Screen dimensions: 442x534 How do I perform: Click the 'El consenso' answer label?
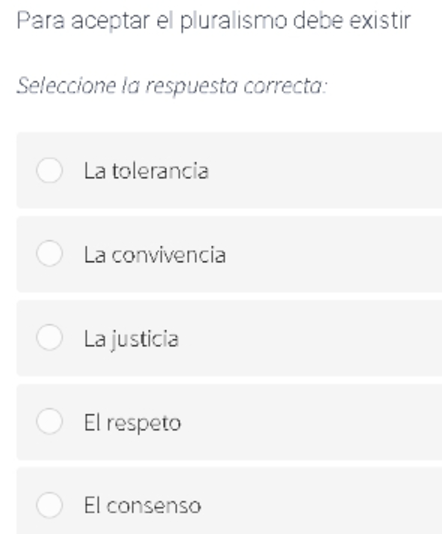pos(142,506)
